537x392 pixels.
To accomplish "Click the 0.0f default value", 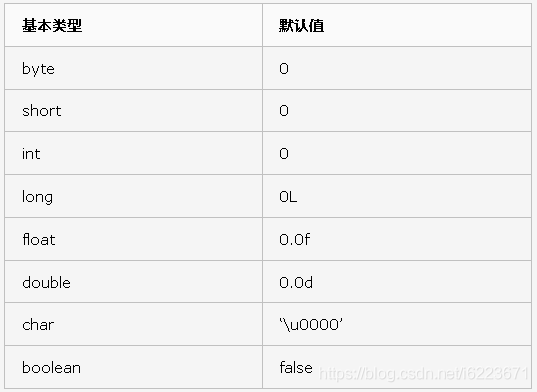I will click(295, 239).
